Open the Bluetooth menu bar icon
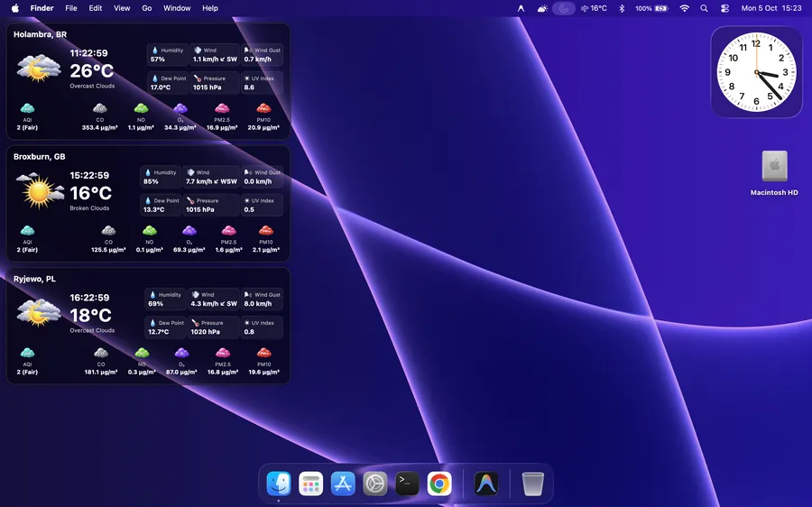 622,8
